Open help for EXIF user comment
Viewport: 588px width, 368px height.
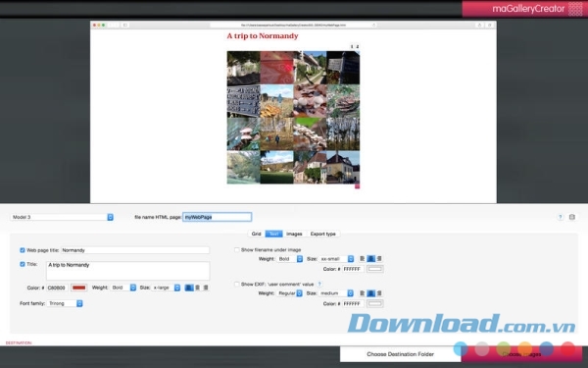tap(319, 285)
